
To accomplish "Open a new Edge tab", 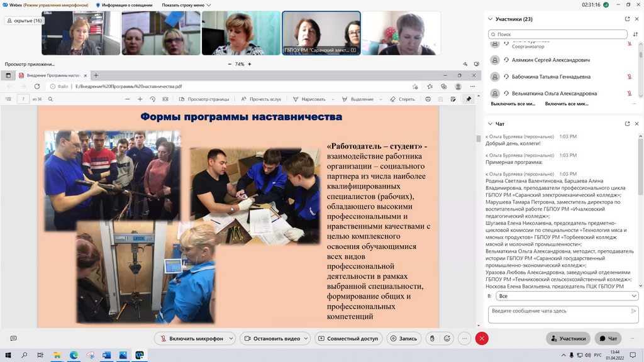I will click(x=96, y=75).
